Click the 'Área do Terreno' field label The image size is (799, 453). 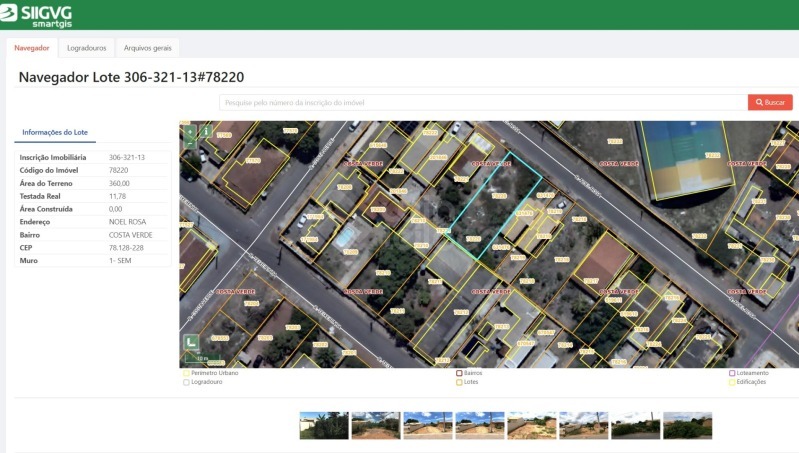(x=46, y=183)
